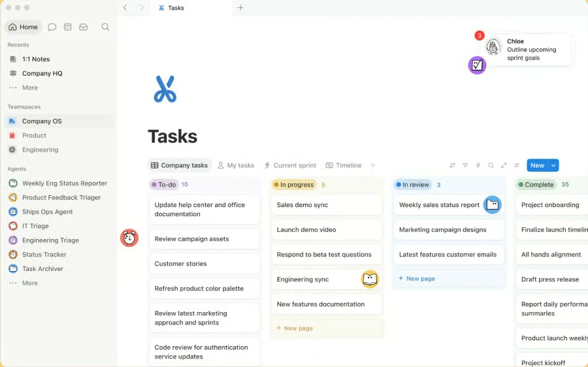Click the red notification badge showing 3
The height and width of the screenshot is (367, 588).
click(x=480, y=36)
